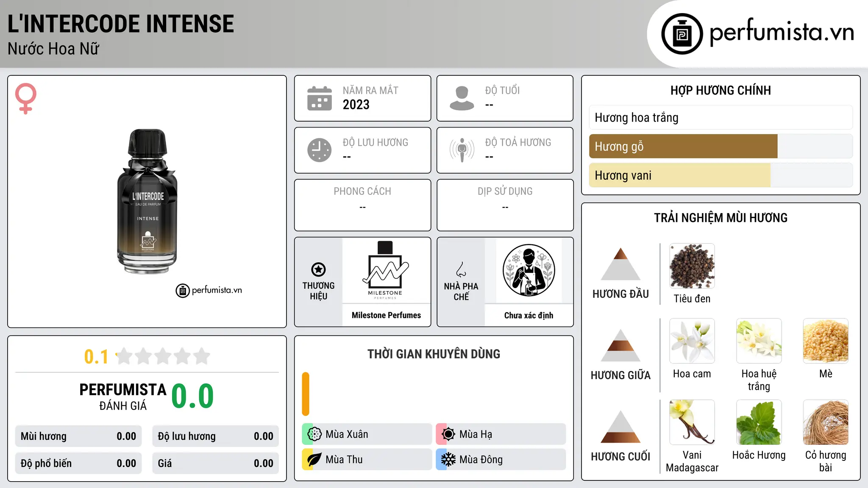Click the Độ phổ biến 0.00 score row
The image size is (868, 488).
[78, 463]
